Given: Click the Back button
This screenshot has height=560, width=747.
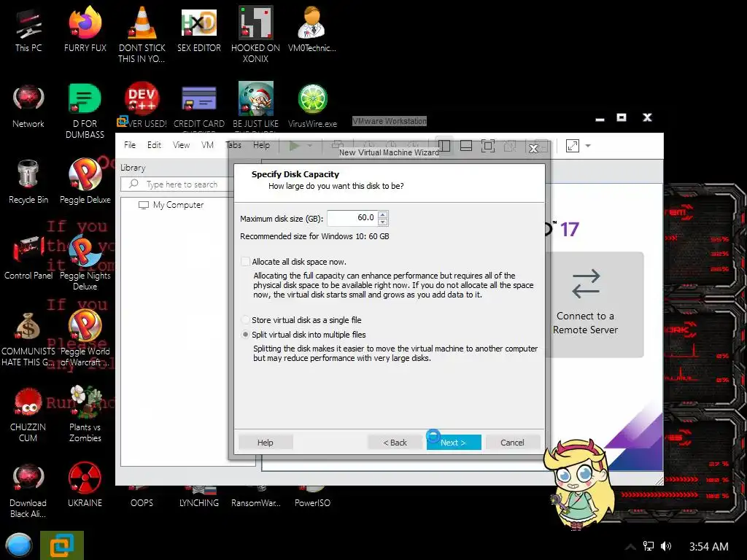Looking at the screenshot, I should click(x=395, y=443).
